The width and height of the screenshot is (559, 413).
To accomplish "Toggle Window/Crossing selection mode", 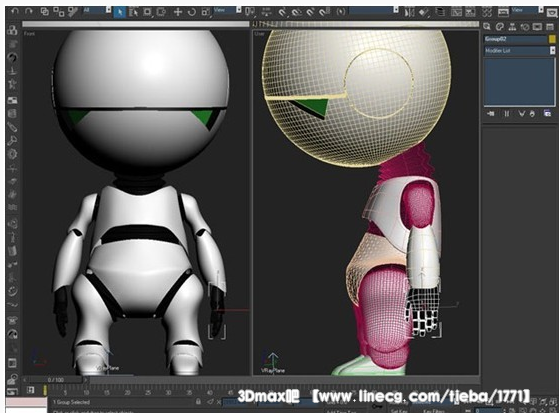I will pos(161,12).
